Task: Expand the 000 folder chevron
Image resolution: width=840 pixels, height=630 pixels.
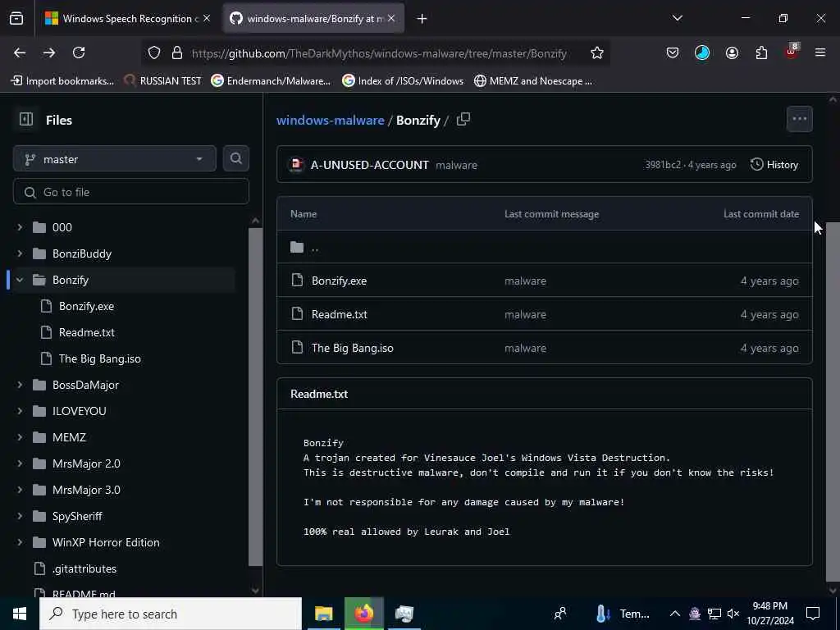Action: click(20, 227)
